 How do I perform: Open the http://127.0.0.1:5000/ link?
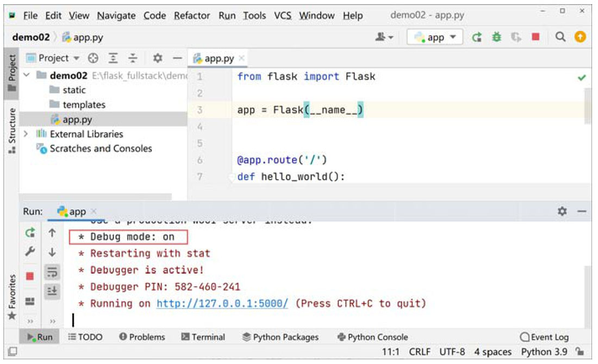(x=222, y=303)
